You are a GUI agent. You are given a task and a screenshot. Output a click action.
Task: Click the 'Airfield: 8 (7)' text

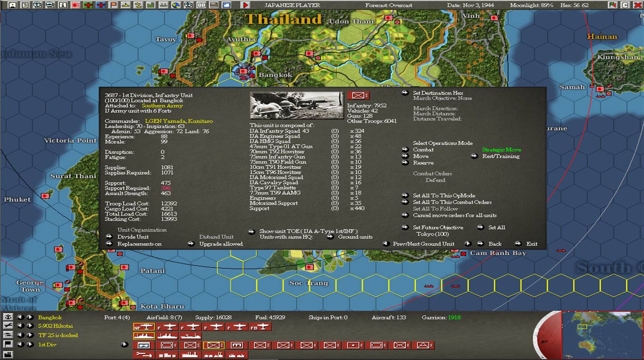coord(164,318)
